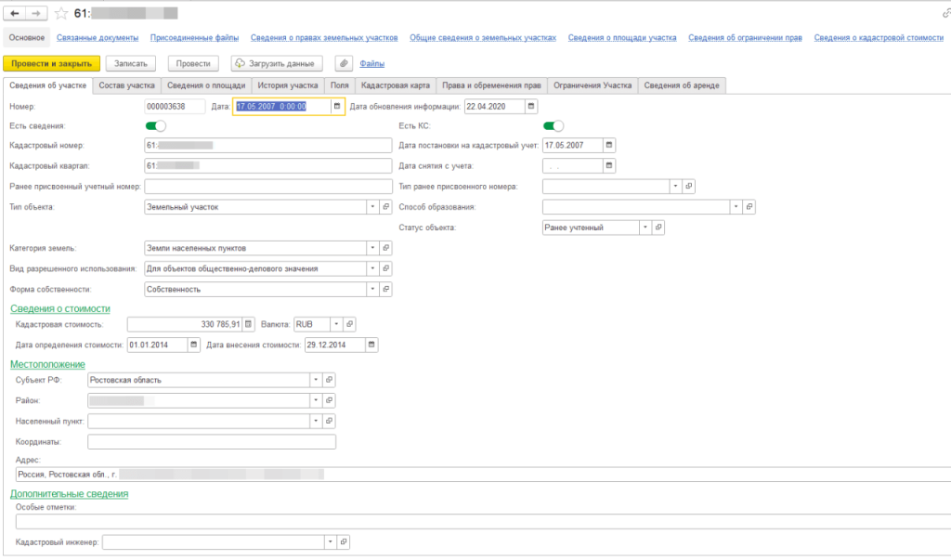Open calendar for Дата обновления информации

530,107
